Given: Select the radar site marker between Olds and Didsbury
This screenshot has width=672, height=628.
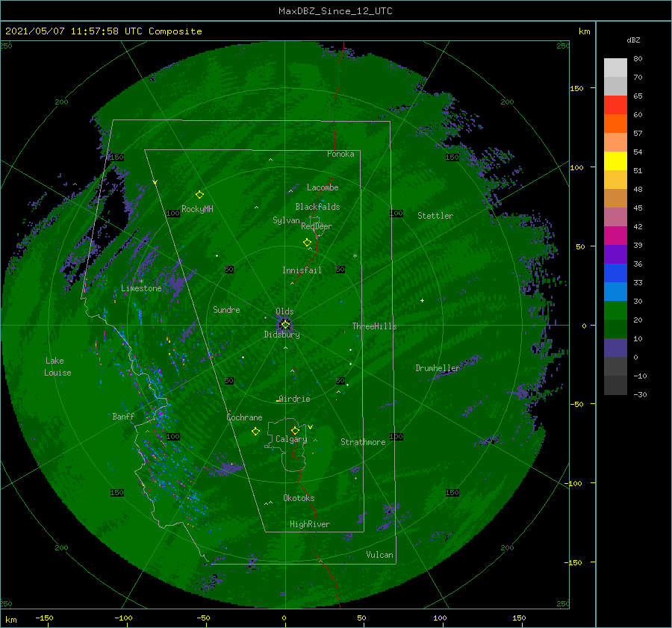Looking at the screenshot, I should point(285,325).
